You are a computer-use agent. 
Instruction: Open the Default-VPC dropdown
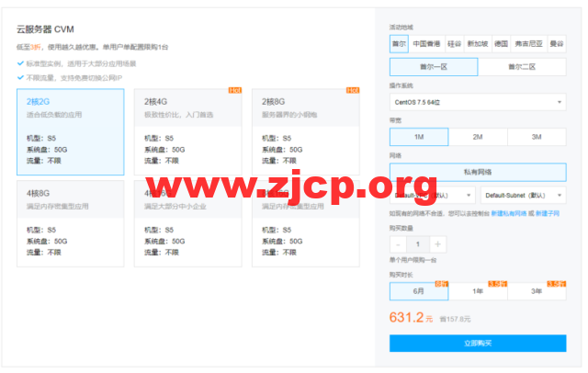click(x=433, y=196)
